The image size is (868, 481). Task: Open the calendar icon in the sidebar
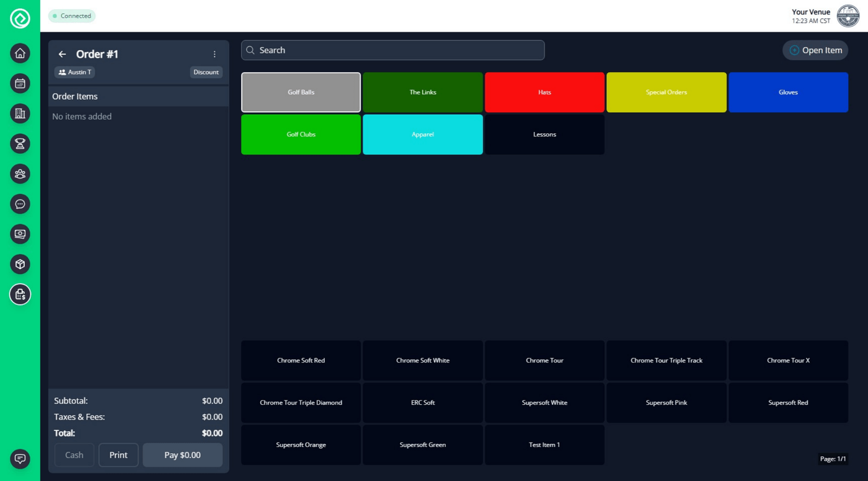coord(20,83)
